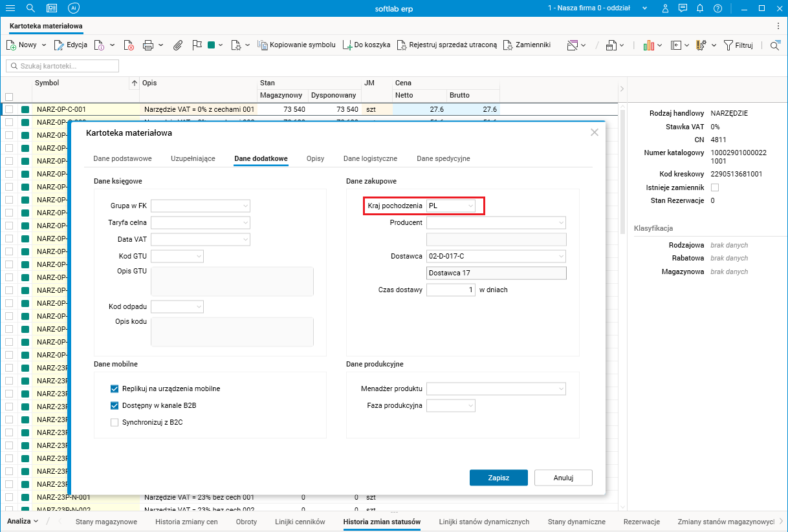Viewport: 788px width, 532px height.
Task: Click the flag icon in toolbar
Action: pyautogui.click(x=197, y=45)
